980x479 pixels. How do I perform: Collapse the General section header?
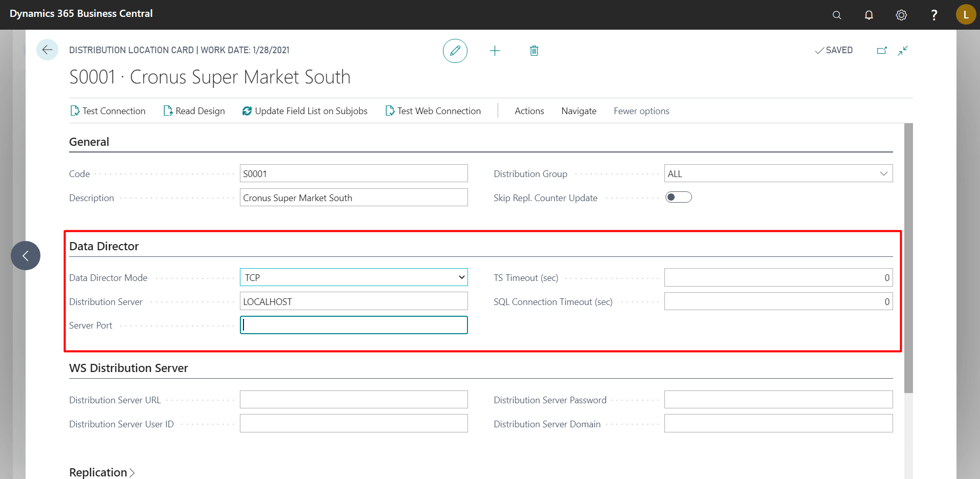pyautogui.click(x=89, y=142)
